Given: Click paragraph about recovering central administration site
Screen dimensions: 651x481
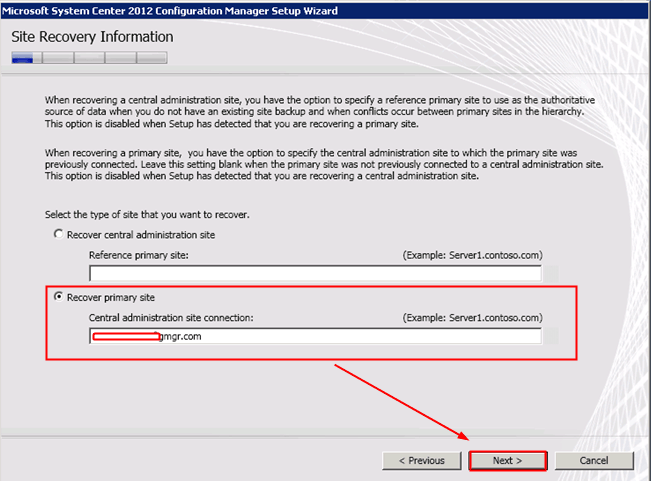Looking at the screenshot, I should pyautogui.click(x=320, y=112).
